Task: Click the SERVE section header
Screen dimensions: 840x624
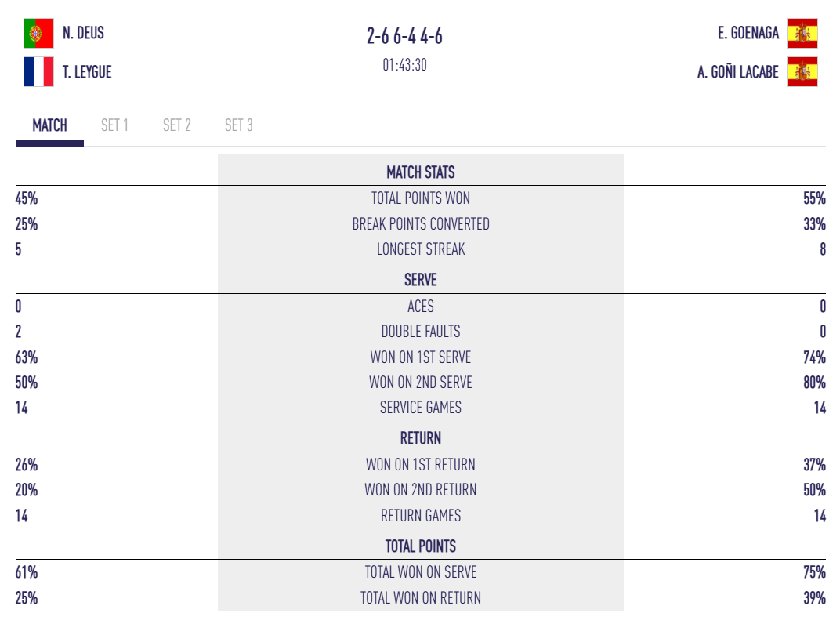Action: (x=420, y=280)
